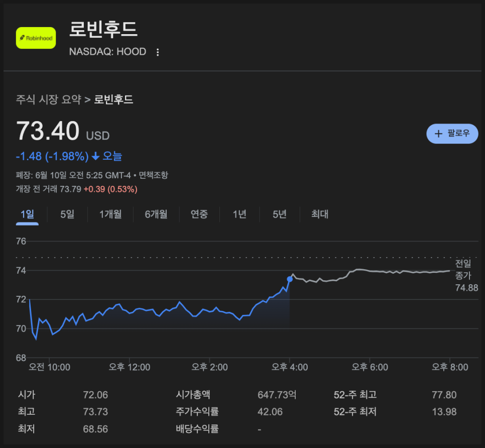Click the 배당수익률 label

click(x=197, y=429)
